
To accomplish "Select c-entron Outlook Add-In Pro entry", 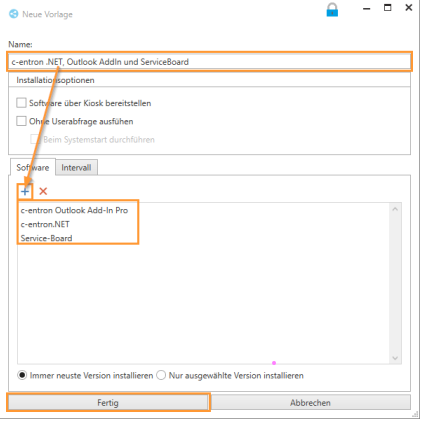I will tap(74, 210).
